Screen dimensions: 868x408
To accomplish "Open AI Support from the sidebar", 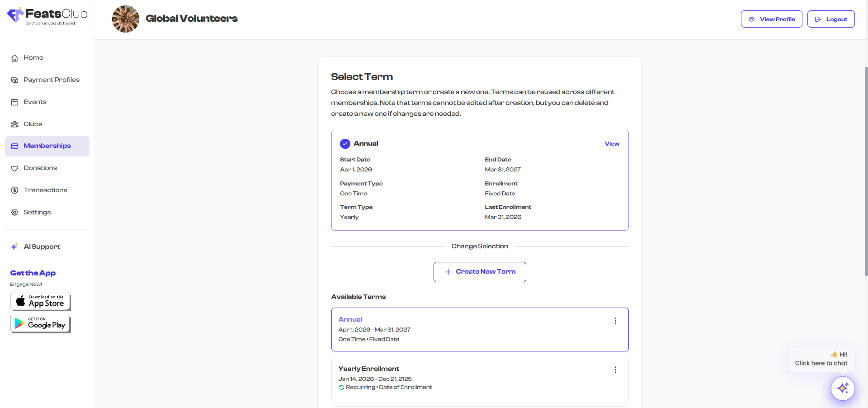I will [47, 247].
